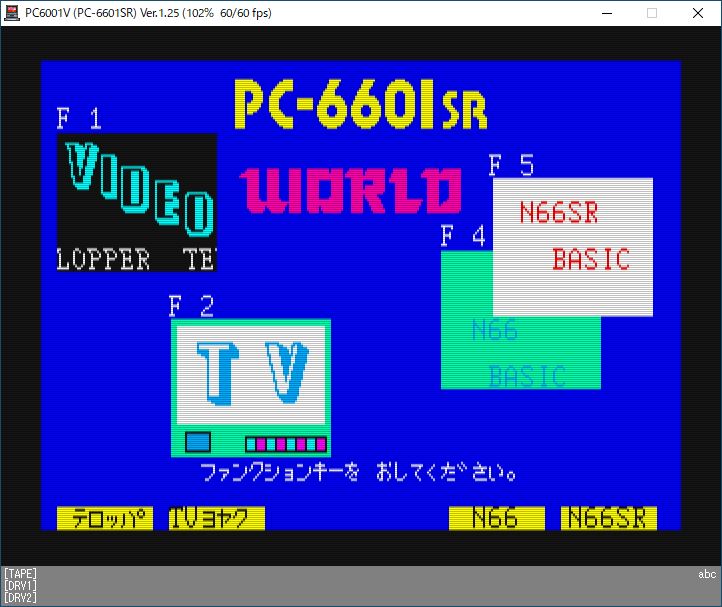Click the [TAPE] status indicator

pyautogui.click(x=19, y=574)
